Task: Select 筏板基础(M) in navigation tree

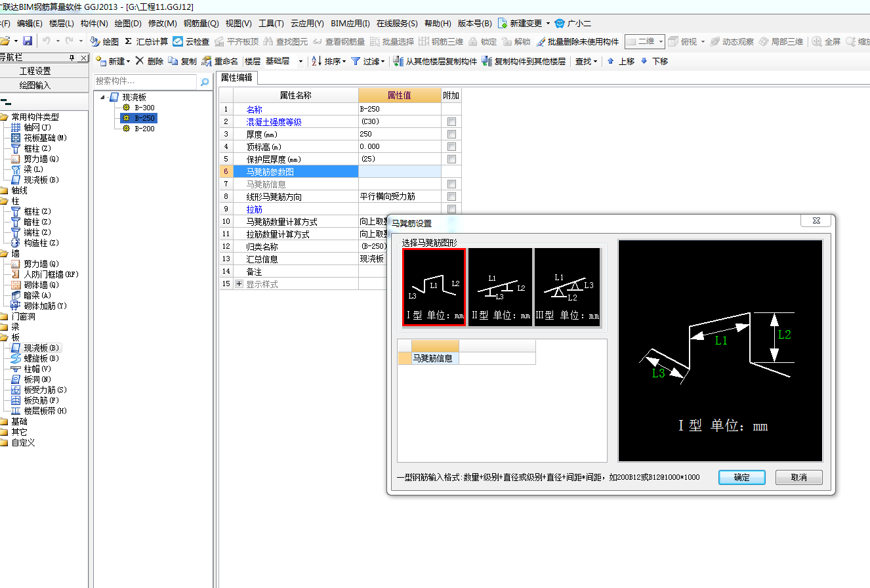Action: click(45, 138)
